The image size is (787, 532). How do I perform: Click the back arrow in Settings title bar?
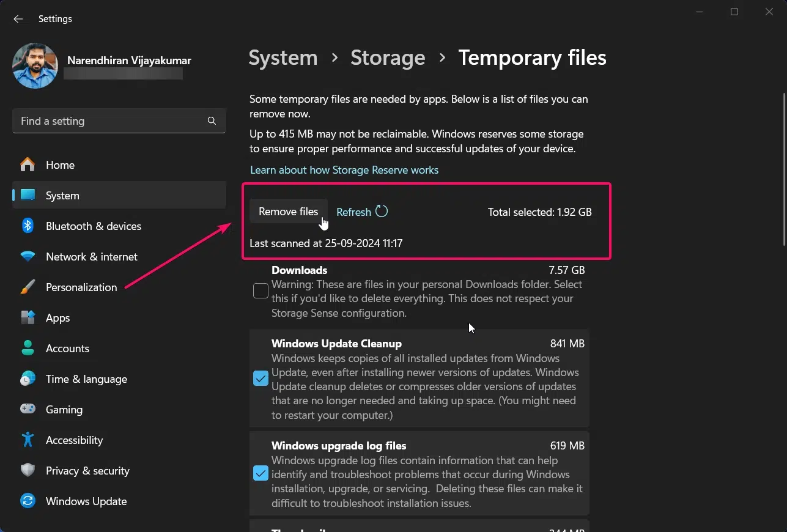[x=18, y=19]
